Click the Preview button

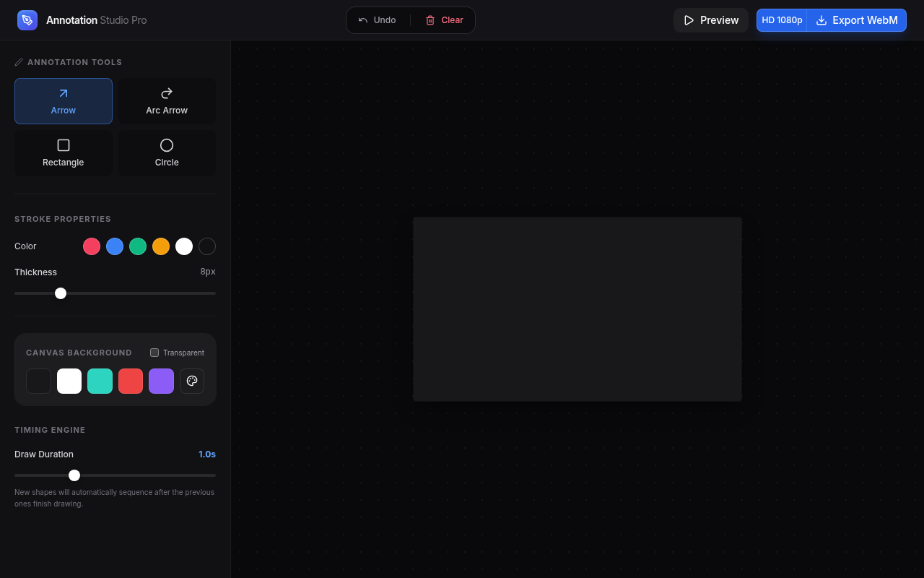pos(711,20)
